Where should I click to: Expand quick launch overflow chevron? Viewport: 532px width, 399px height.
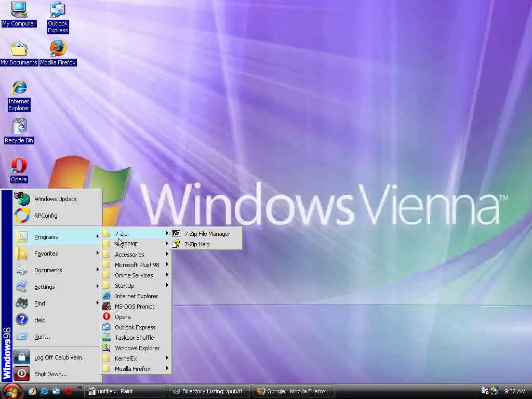pos(79,388)
